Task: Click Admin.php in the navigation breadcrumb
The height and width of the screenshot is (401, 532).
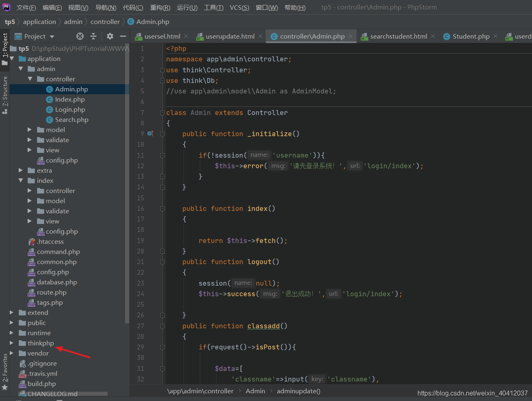Action: click(153, 22)
